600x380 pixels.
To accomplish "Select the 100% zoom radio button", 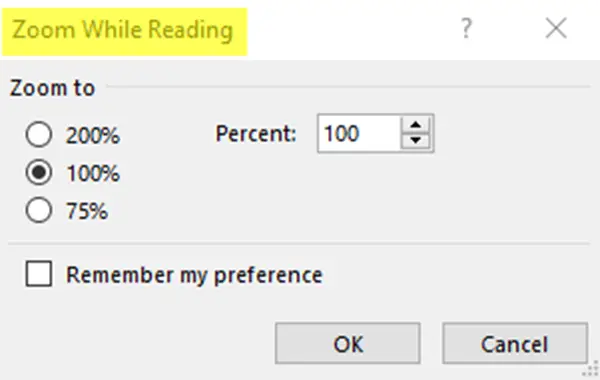I will 39,172.
